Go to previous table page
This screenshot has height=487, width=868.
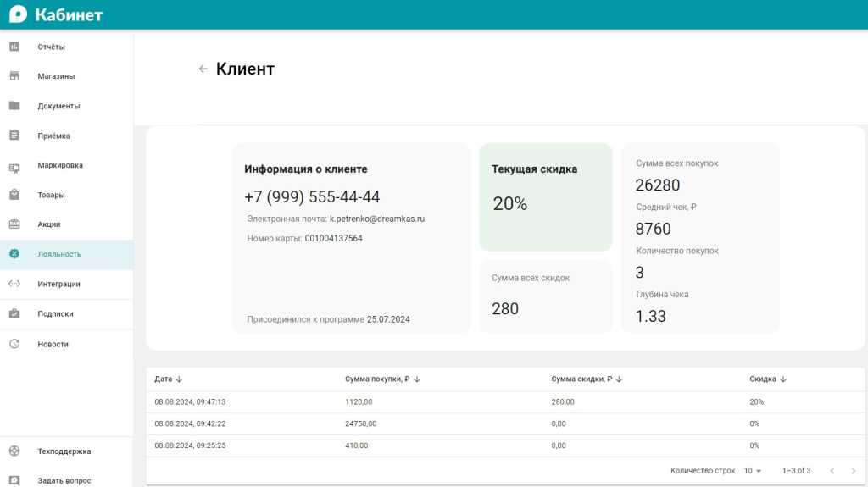(832, 470)
